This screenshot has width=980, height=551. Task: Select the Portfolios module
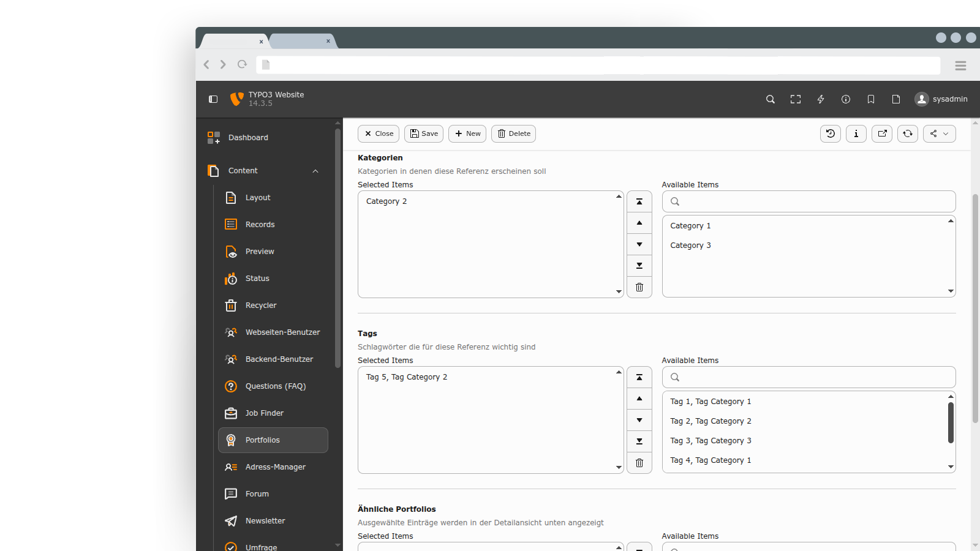point(273,440)
